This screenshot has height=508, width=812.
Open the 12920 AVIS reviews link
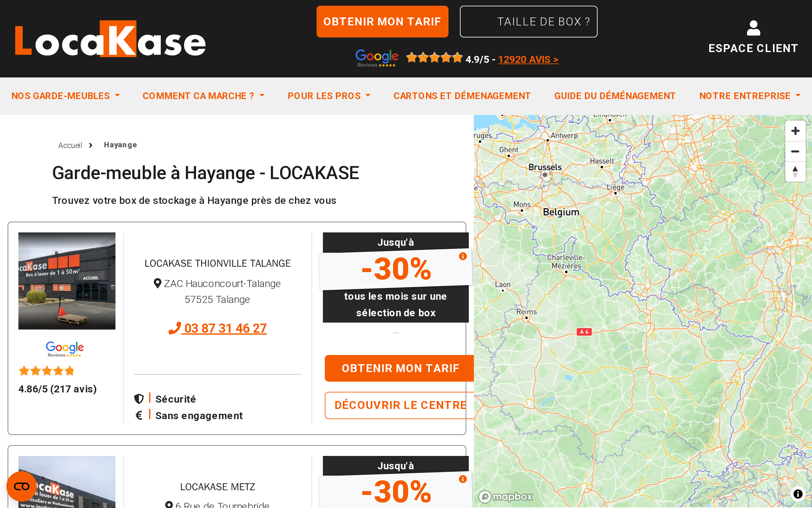click(x=528, y=59)
